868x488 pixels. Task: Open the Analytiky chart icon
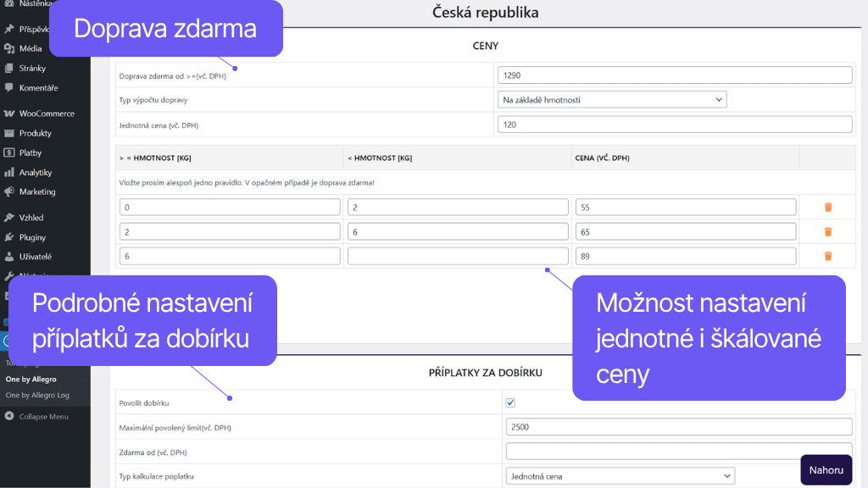(8, 172)
